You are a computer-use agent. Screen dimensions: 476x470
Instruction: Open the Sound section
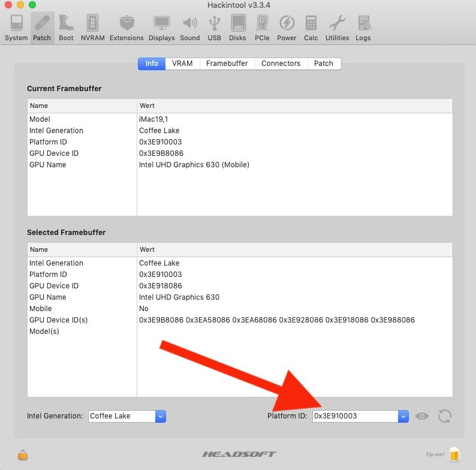[190, 28]
